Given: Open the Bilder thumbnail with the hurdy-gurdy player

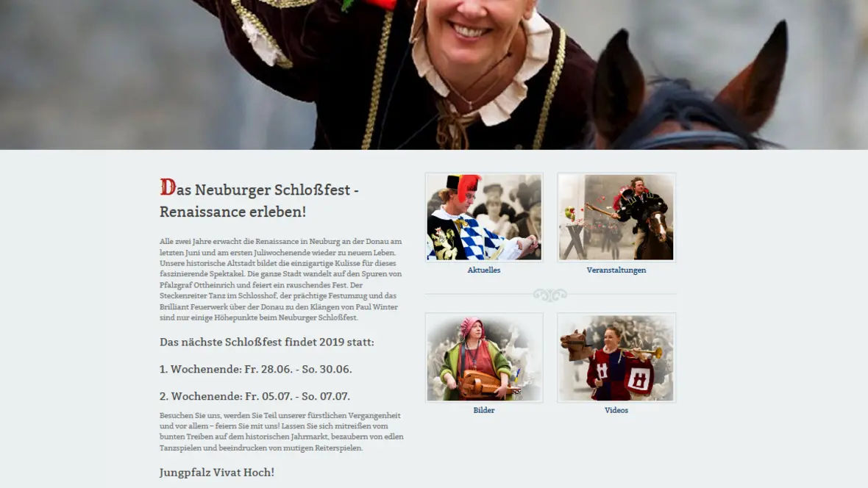Looking at the screenshot, I should 484,357.
